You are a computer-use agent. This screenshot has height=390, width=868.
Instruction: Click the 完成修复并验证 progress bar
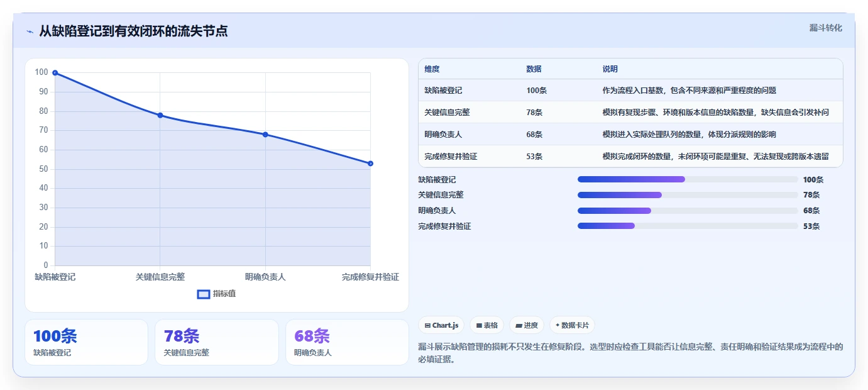click(688, 226)
